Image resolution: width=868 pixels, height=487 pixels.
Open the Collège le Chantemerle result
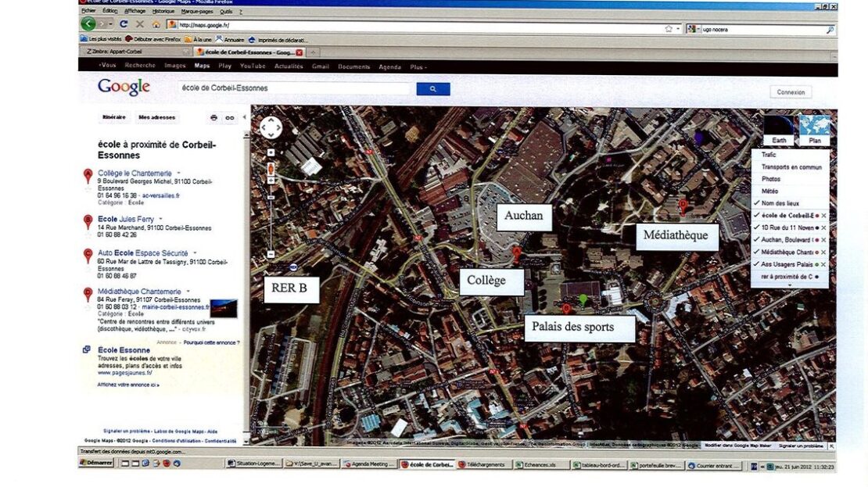135,174
